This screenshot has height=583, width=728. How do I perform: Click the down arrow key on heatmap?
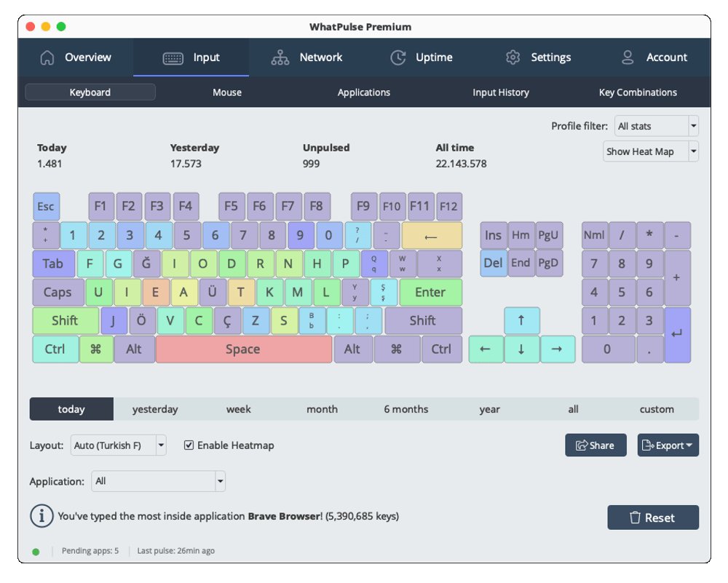(x=521, y=349)
